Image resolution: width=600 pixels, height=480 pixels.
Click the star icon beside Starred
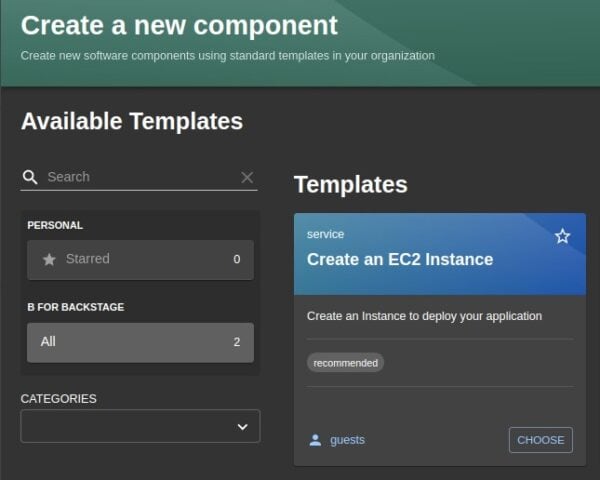pos(49,260)
